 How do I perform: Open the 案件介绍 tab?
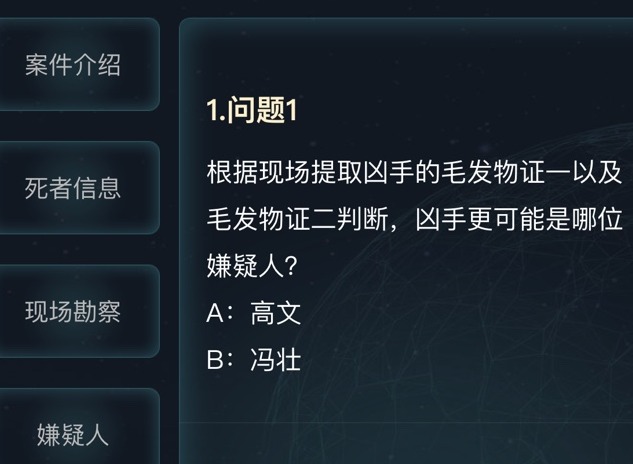(x=73, y=65)
